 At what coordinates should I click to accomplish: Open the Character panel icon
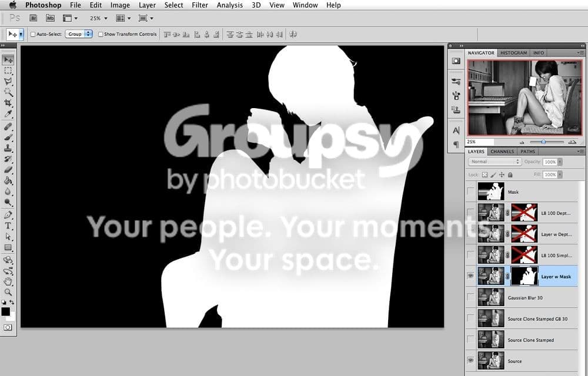pyautogui.click(x=456, y=130)
